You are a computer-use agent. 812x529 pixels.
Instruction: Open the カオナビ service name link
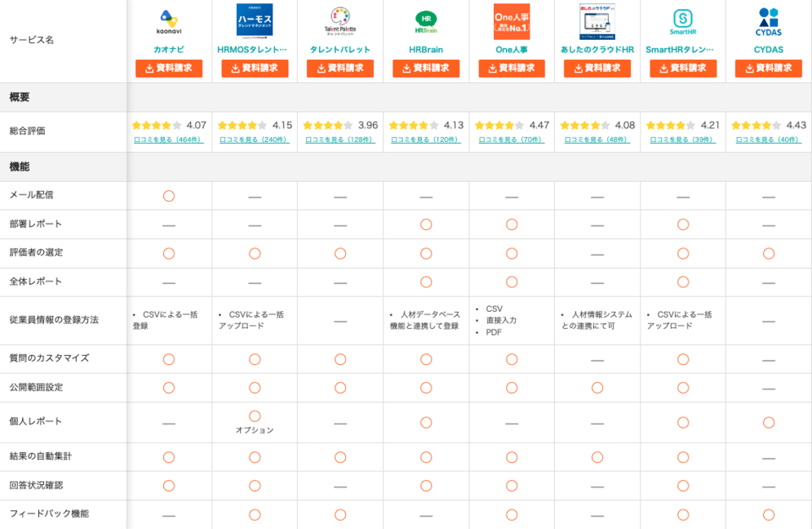click(168, 49)
